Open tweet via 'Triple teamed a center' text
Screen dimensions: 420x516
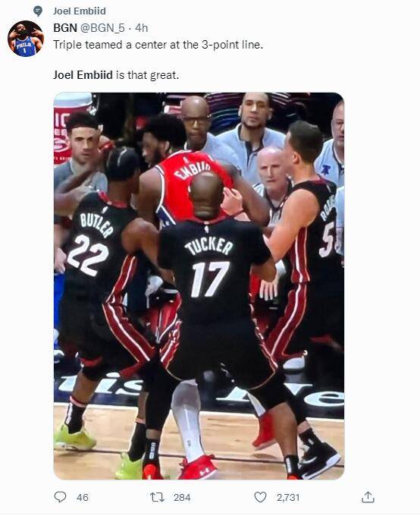158,45
